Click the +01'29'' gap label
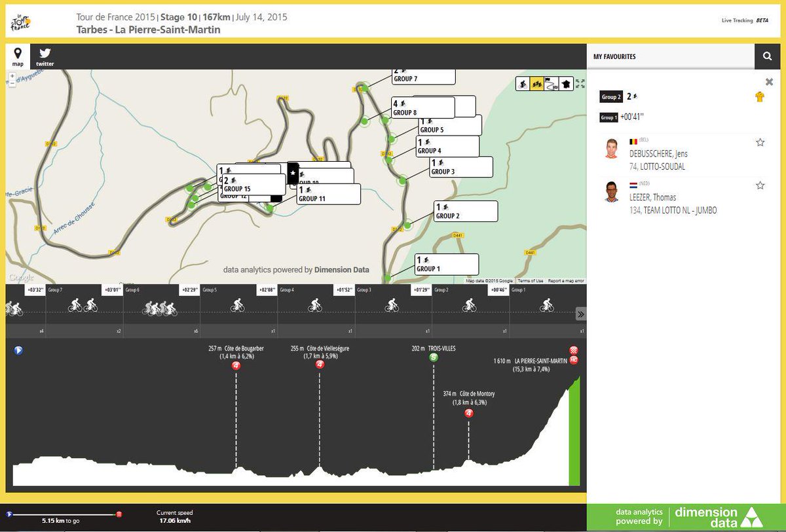This screenshot has width=786, height=532. coord(420,289)
